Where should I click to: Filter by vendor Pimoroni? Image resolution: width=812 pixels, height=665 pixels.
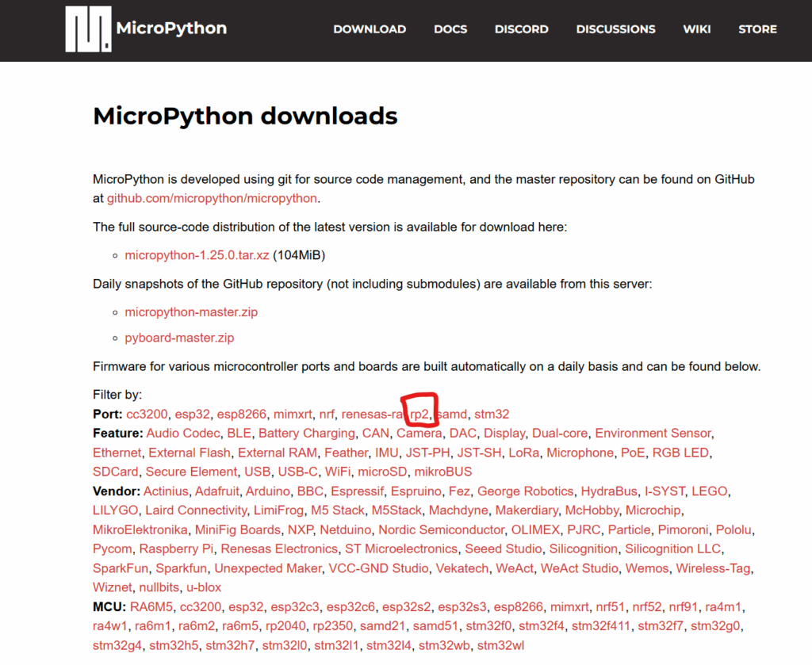pos(683,530)
